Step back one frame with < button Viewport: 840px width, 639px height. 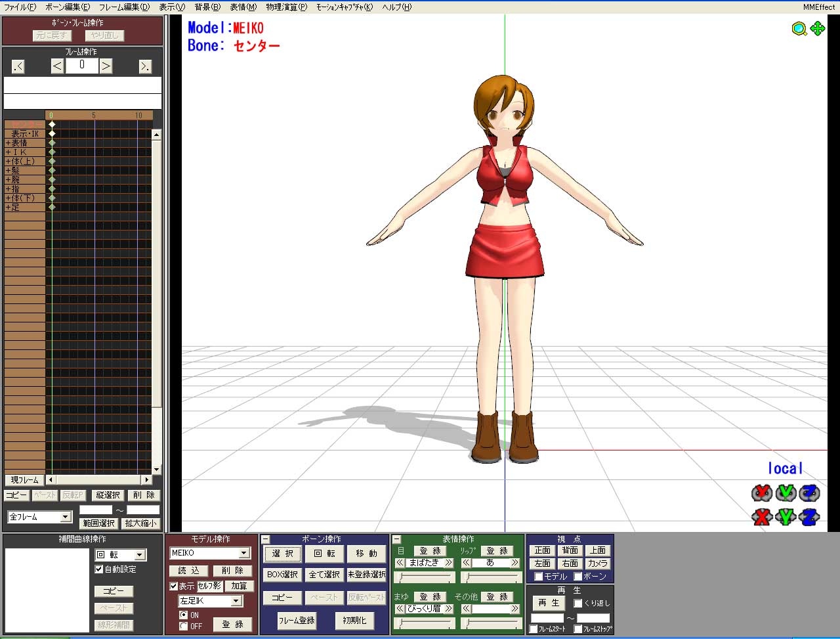[x=57, y=66]
